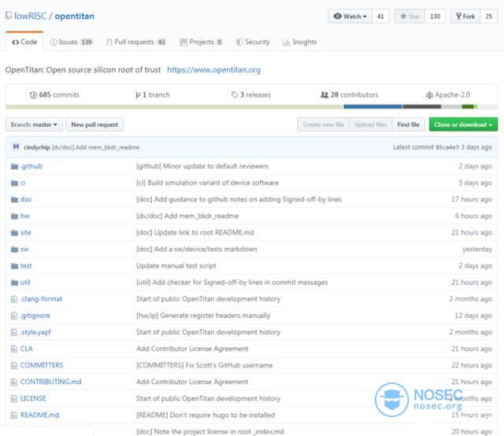Open the README.md file

[39, 415]
